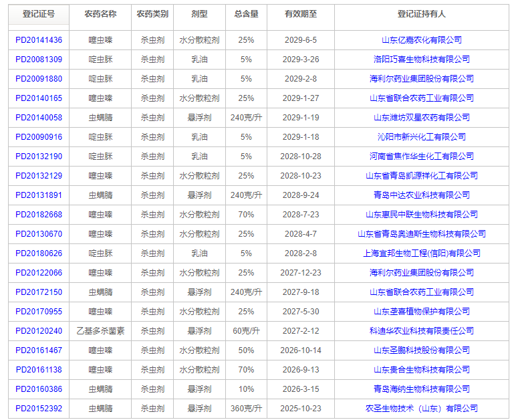Image resolution: width=512 pixels, height=420 pixels.
Task: Open registration link PD20170955
Action: pos(39,312)
